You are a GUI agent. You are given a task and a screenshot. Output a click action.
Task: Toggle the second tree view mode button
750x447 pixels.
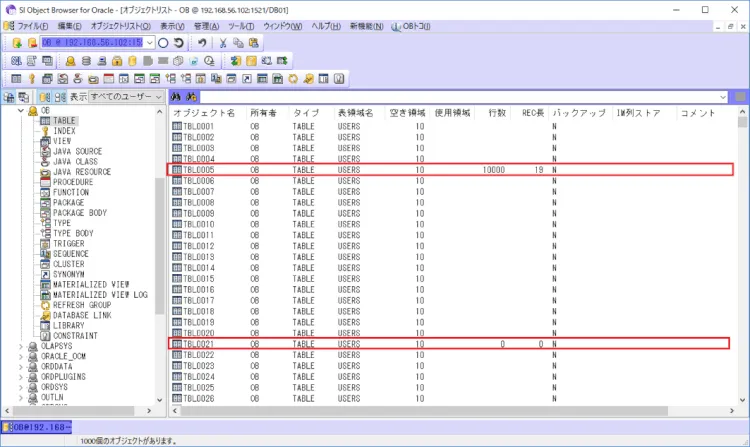click(x=23, y=97)
